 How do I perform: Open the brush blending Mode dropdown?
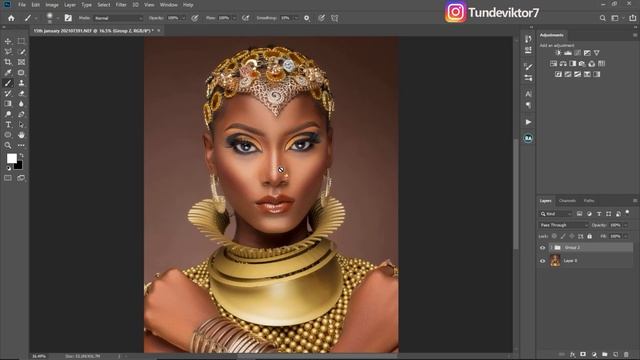[118, 18]
